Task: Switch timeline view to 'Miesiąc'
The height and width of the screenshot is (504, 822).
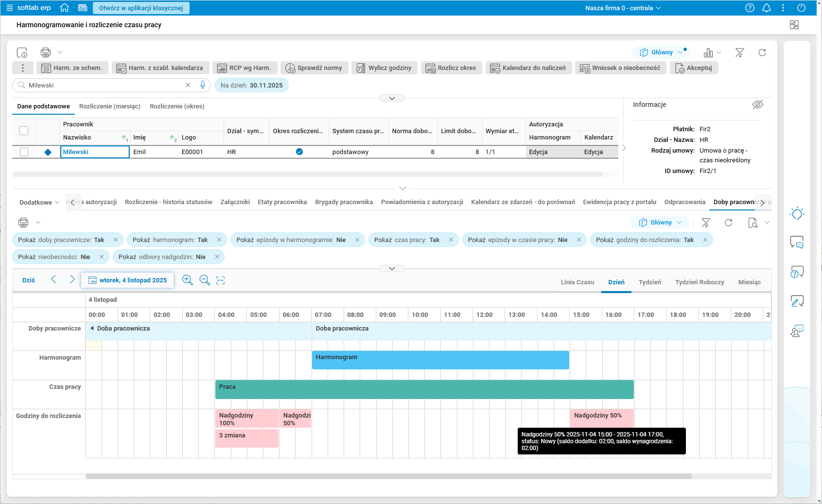Action: click(750, 282)
